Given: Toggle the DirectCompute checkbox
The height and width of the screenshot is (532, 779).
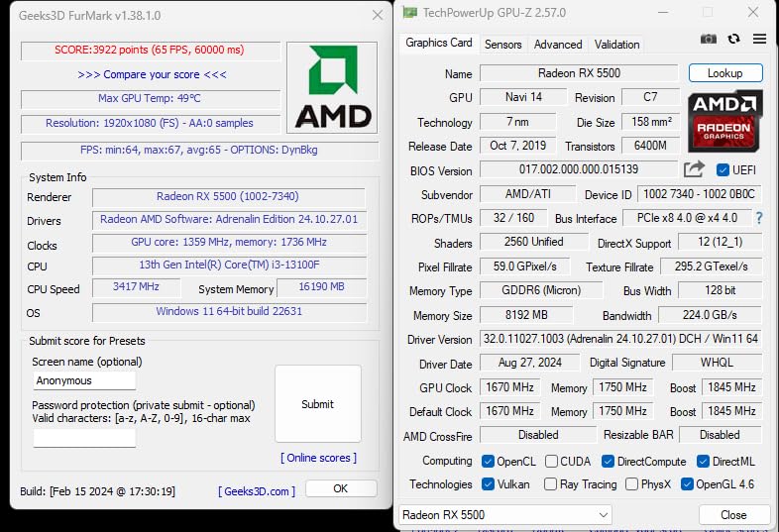Looking at the screenshot, I should pos(608,461).
